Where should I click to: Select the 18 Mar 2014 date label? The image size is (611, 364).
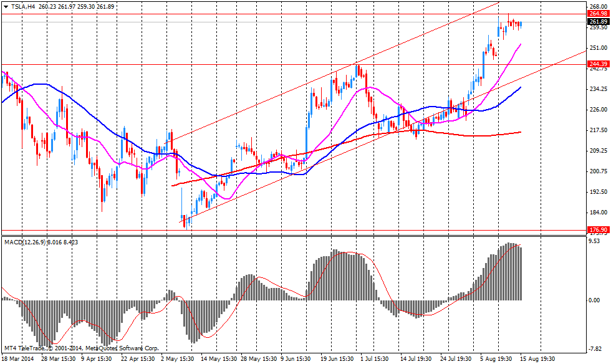click(x=17, y=358)
